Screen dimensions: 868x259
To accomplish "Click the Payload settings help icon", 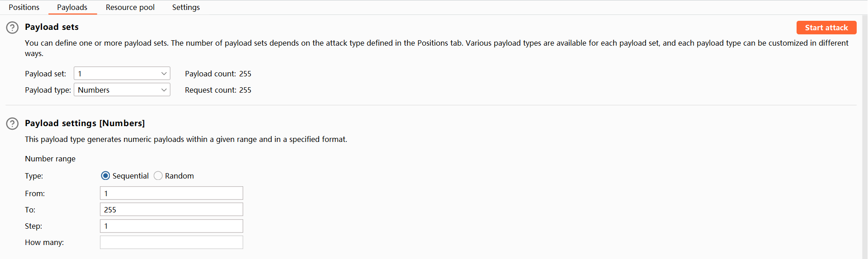I will click(12, 124).
